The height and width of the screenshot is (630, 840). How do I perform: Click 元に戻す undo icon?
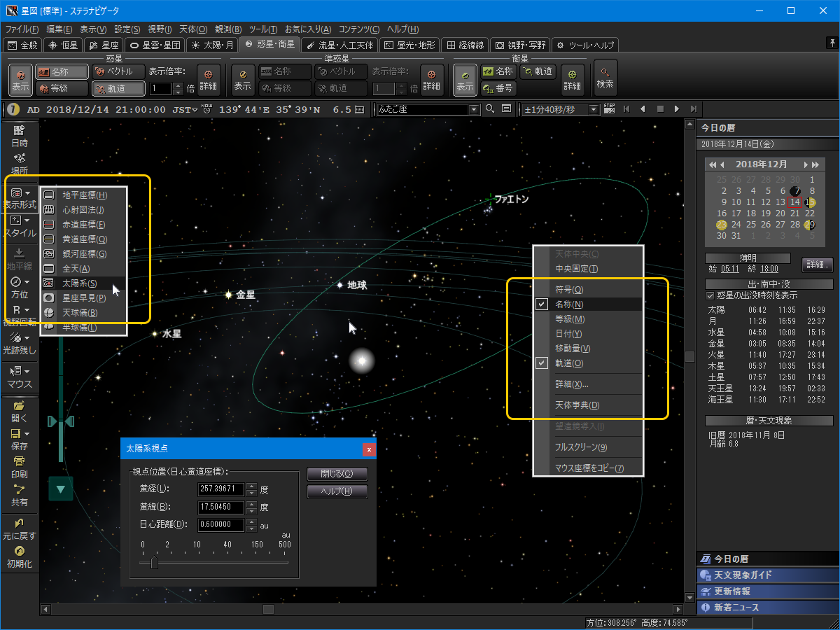point(19,523)
